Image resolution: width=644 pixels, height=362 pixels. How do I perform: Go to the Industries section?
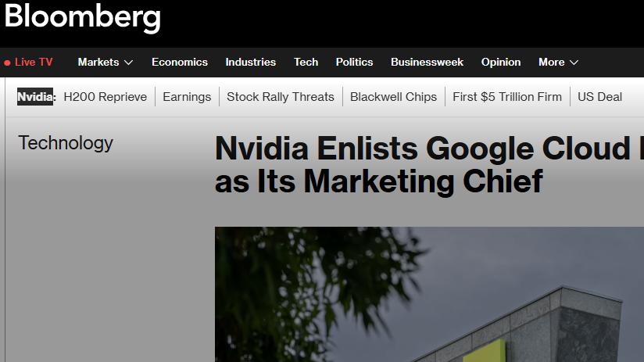point(250,63)
